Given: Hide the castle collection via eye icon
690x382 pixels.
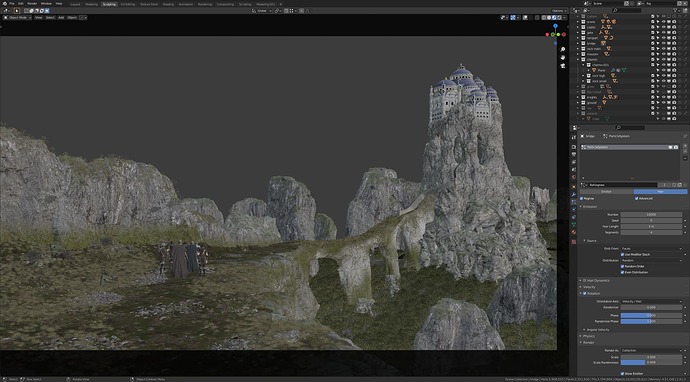Looking at the screenshot, I should [664, 27].
